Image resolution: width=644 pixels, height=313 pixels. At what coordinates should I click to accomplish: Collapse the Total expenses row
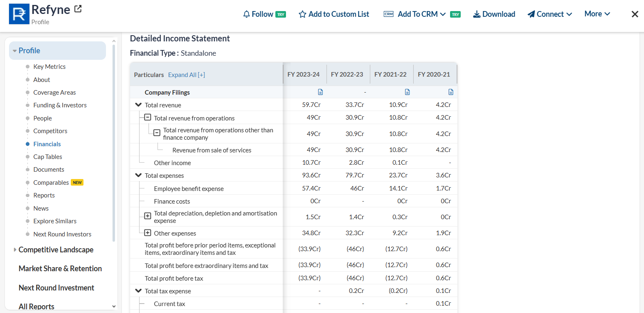pos(138,175)
